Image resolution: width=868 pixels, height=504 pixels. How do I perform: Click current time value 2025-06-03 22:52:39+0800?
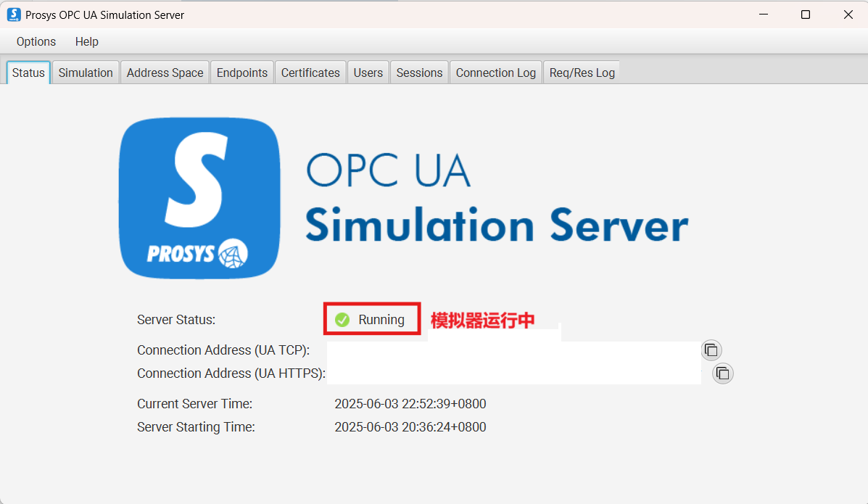coord(410,404)
